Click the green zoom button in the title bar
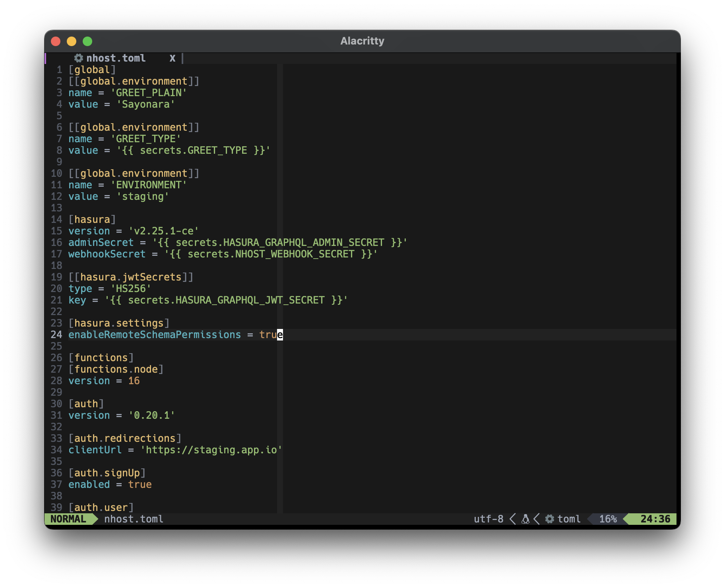The width and height of the screenshot is (725, 588). pyautogui.click(x=87, y=41)
